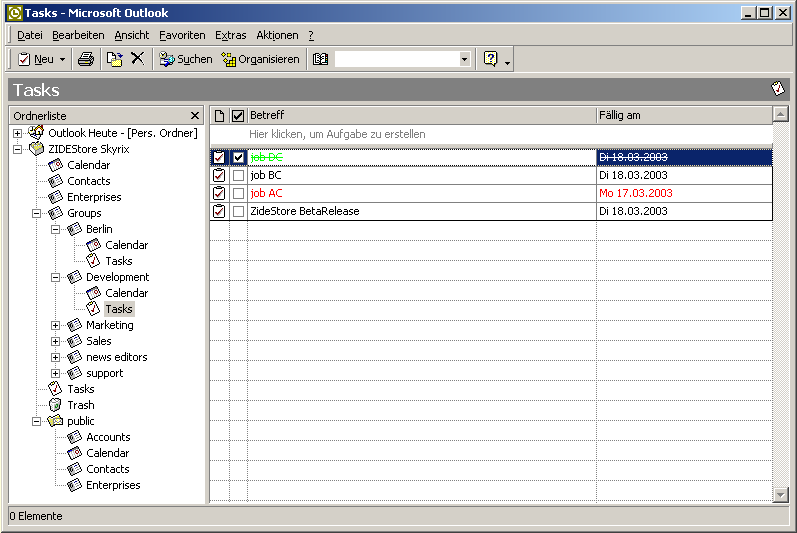Screen dimensions: 797x533
Task: Open the Datei menu
Action: [30, 35]
